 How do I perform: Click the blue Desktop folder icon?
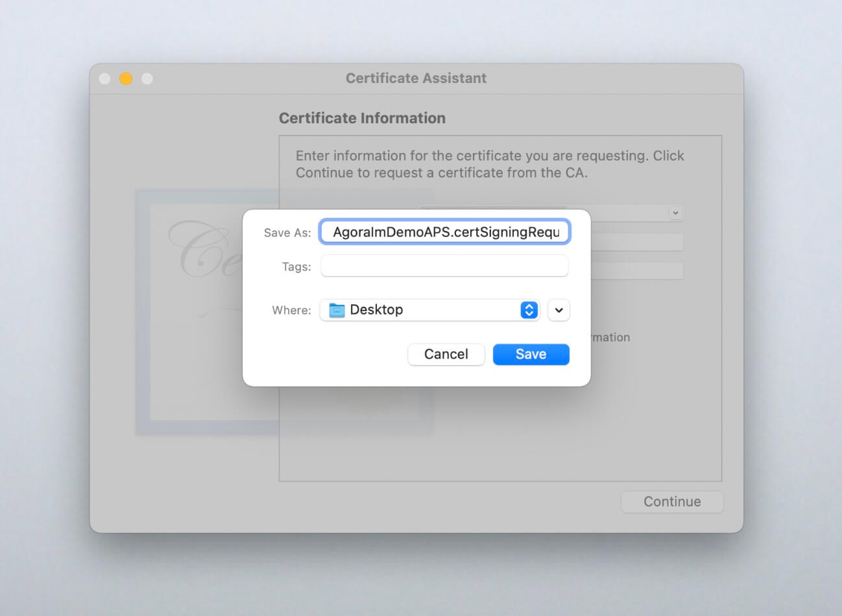pos(337,310)
